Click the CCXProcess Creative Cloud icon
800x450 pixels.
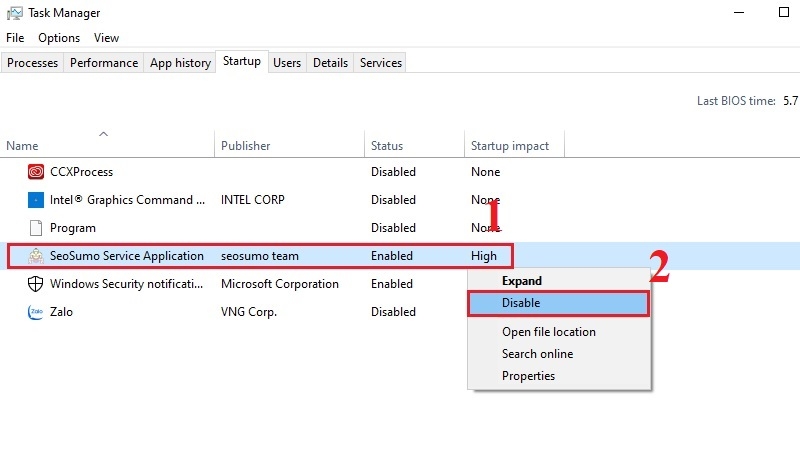pos(36,172)
